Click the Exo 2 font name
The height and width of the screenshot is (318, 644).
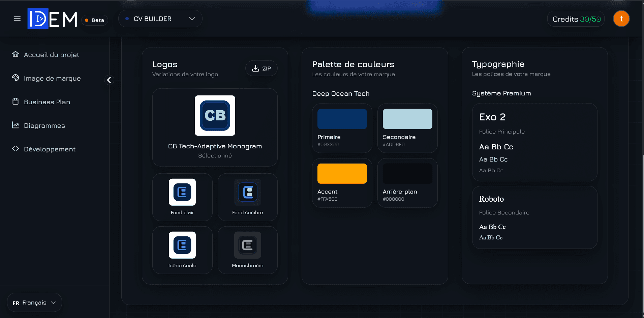coord(492,117)
